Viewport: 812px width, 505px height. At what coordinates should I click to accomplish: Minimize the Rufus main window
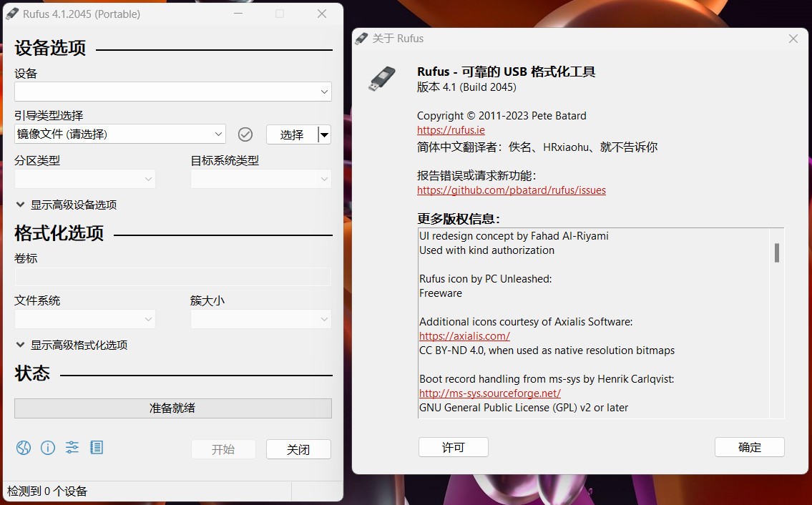pyautogui.click(x=238, y=14)
